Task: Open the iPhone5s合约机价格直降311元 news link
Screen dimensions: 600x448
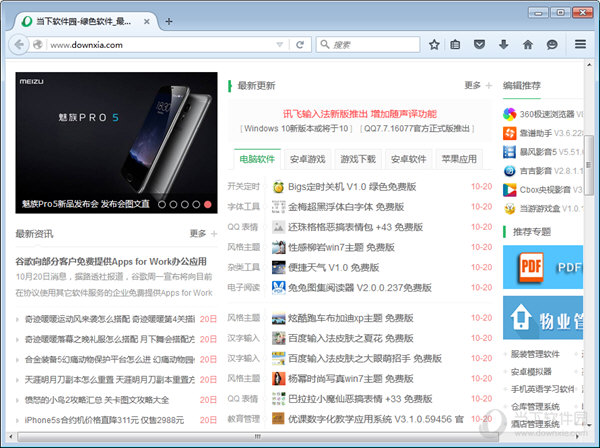Action: click(x=104, y=420)
